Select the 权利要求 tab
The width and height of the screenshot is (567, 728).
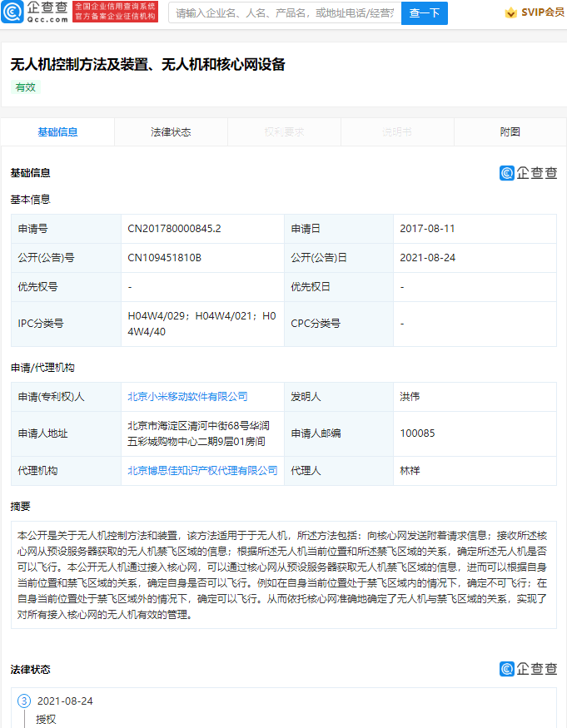coord(284,132)
